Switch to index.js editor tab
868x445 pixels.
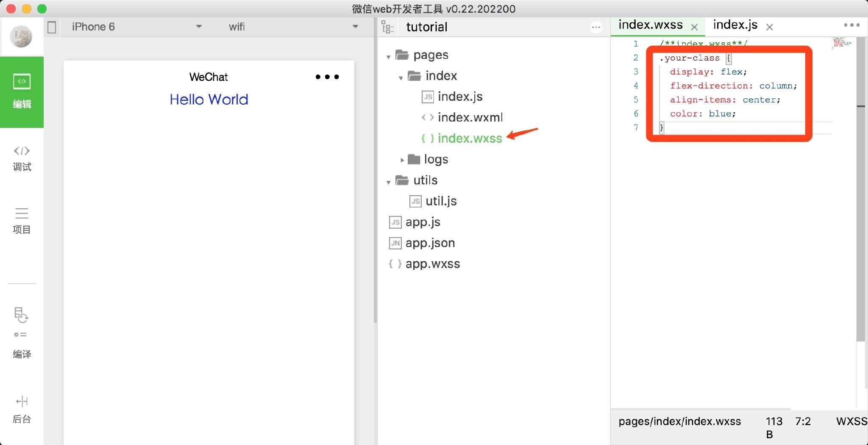tap(735, 25)
